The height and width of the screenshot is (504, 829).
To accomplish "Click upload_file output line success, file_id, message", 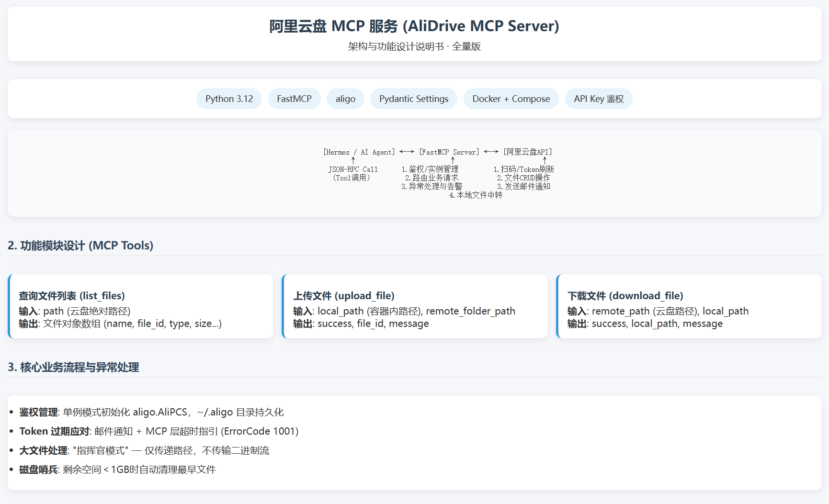I will (361, 324).
